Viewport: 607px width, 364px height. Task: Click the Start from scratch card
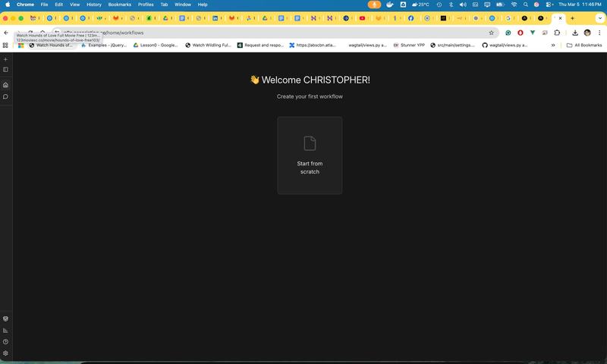pos(310,155)
